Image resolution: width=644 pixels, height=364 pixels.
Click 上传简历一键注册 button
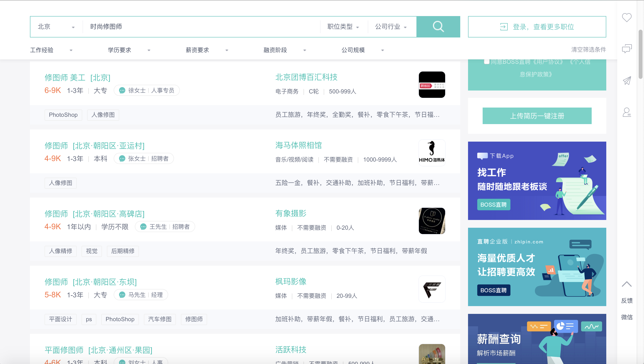[x=537, y=116]
